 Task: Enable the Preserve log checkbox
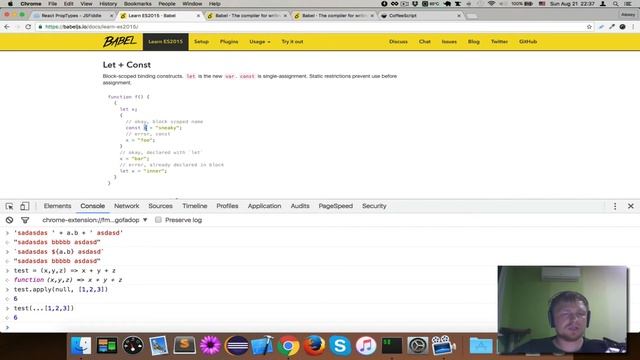point(158,220)
